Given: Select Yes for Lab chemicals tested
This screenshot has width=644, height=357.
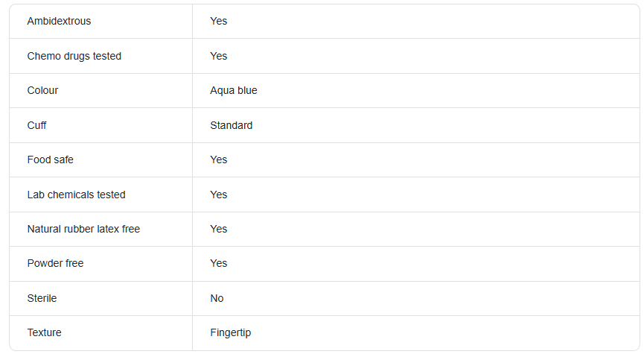Looking at the screenshot, I should (x=218, y=195).
